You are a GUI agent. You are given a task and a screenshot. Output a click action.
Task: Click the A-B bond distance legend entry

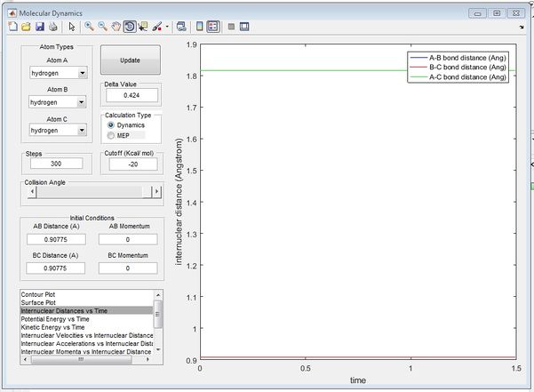(458, 58)
